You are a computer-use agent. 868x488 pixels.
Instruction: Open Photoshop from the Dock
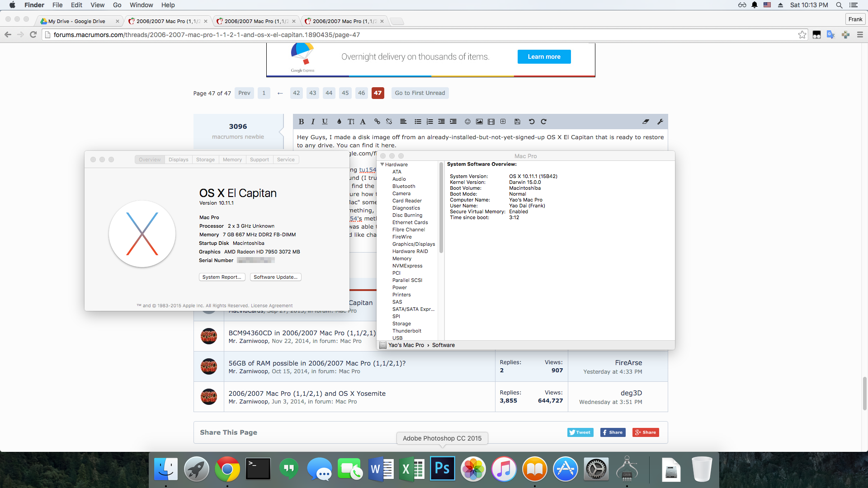(442, 469)
